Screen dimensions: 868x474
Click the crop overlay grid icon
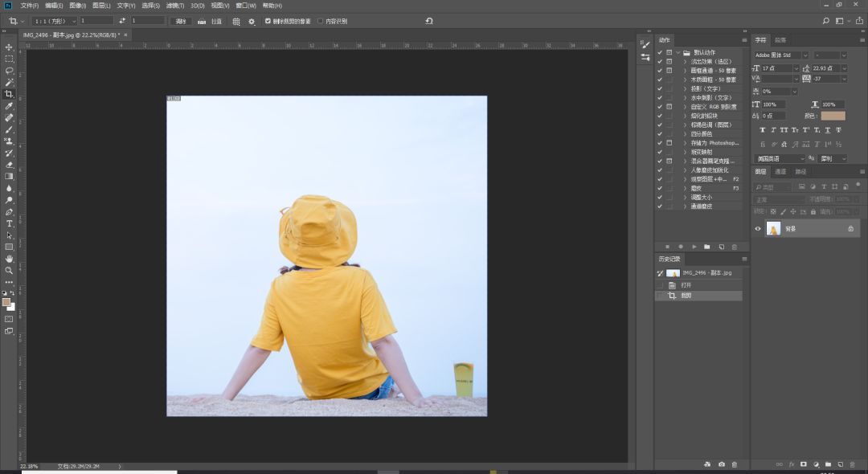pos(236,21)
